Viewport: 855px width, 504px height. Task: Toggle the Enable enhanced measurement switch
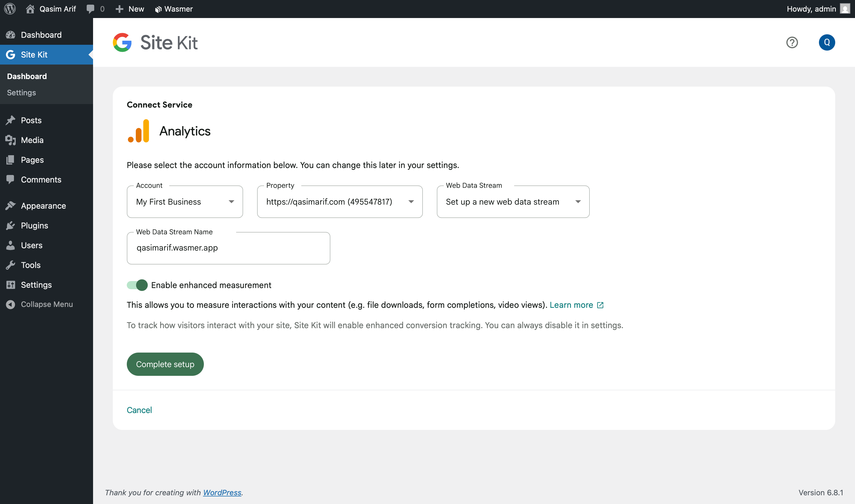click(x=137, y=285)
